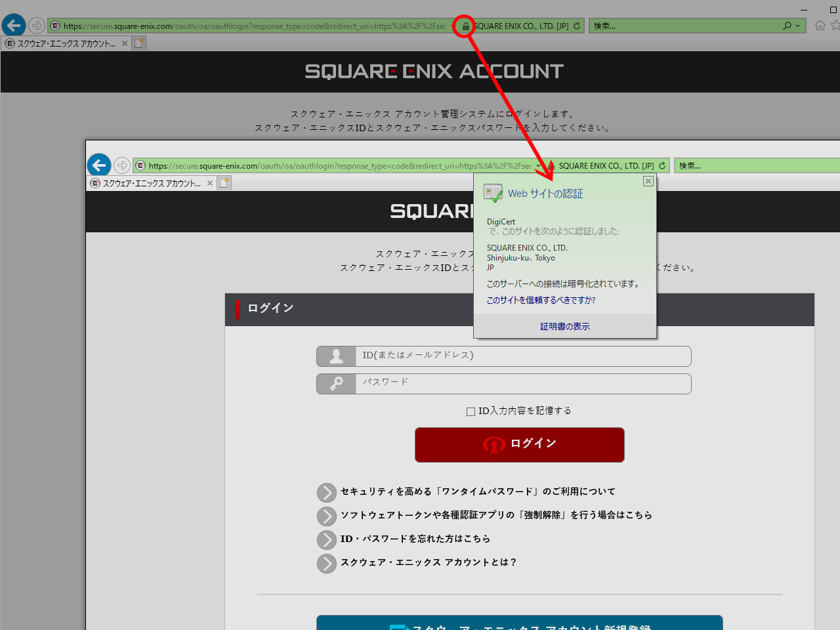Open a new tab in the outer browser

tap(138, 43)
